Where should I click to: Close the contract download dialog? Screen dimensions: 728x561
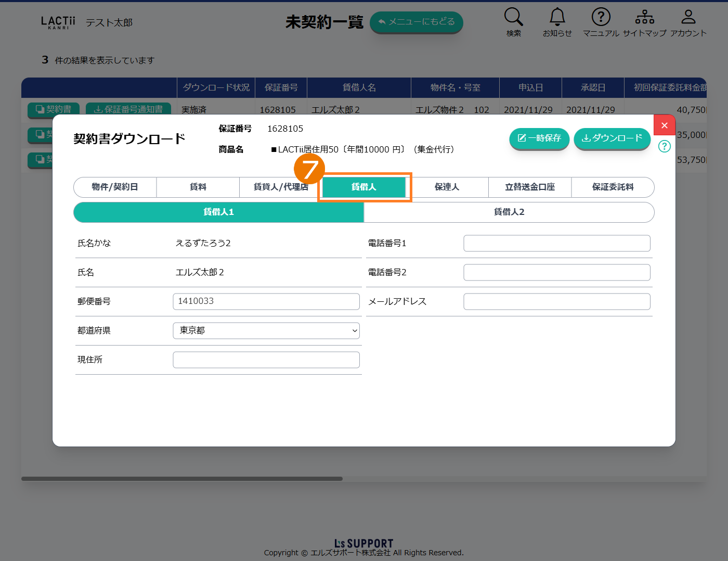(664, 125)
